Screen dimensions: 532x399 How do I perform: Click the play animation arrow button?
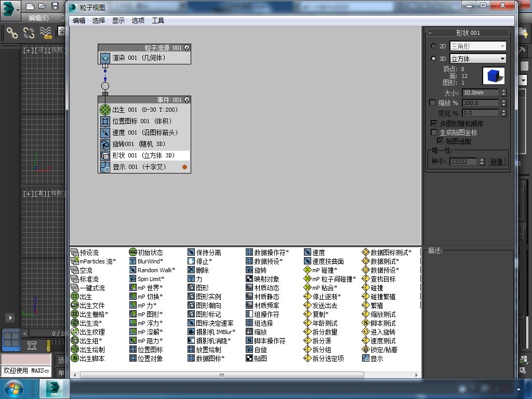[x=10, y=318]
